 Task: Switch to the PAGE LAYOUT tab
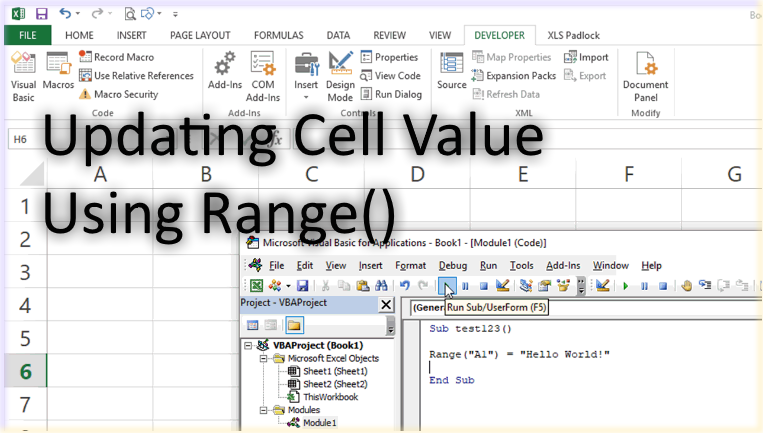point(200,35)
